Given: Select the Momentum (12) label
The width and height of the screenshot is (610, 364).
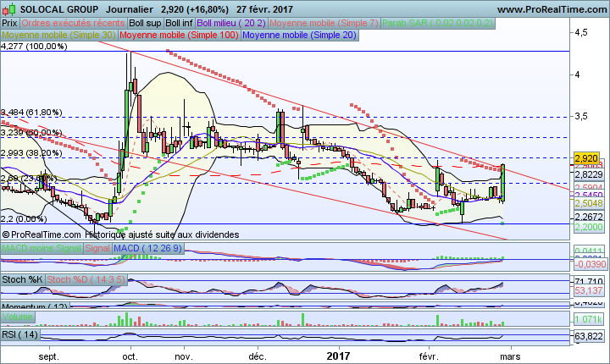Looking at the screenshot, I should [x=36, y=306].
